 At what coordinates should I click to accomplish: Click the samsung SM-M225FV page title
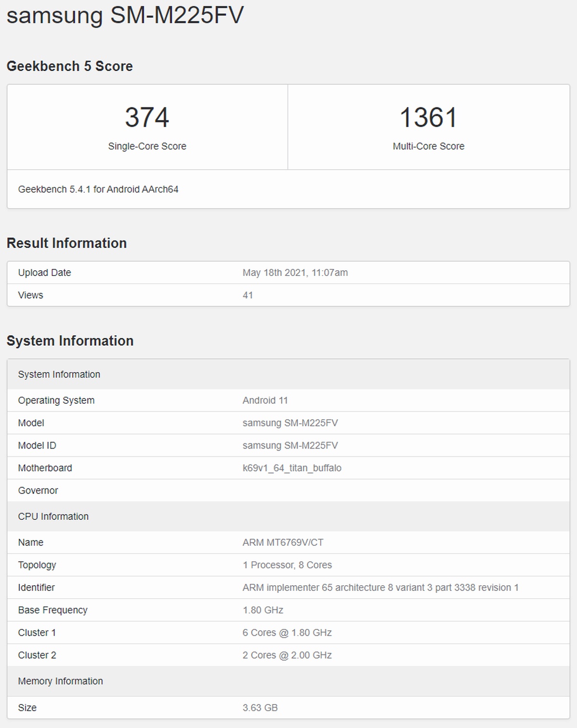point(125,15)
